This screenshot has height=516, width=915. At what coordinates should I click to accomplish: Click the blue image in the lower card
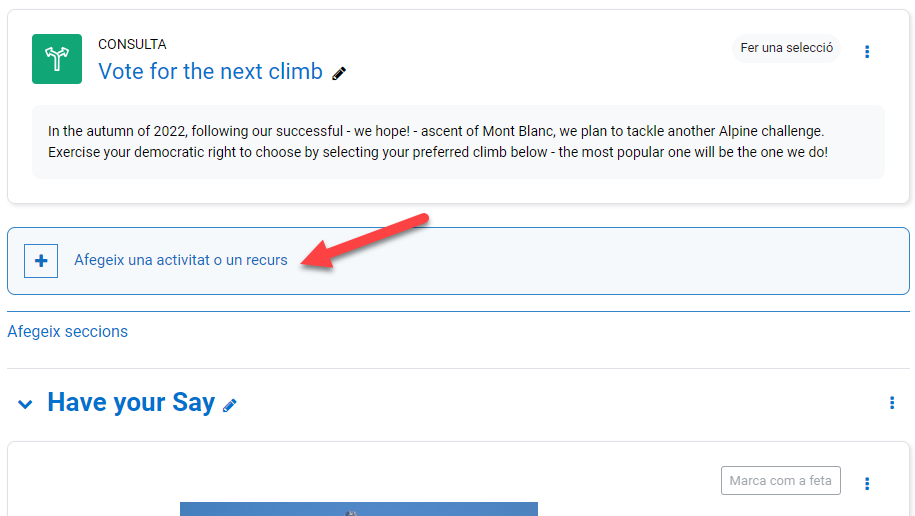tap(358, 509)
